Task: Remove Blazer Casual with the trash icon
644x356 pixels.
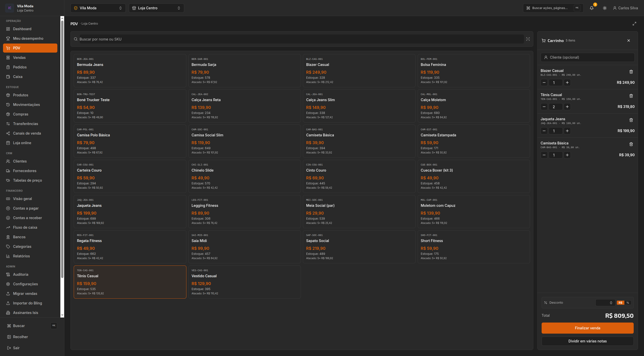Action: coord(631,72)
